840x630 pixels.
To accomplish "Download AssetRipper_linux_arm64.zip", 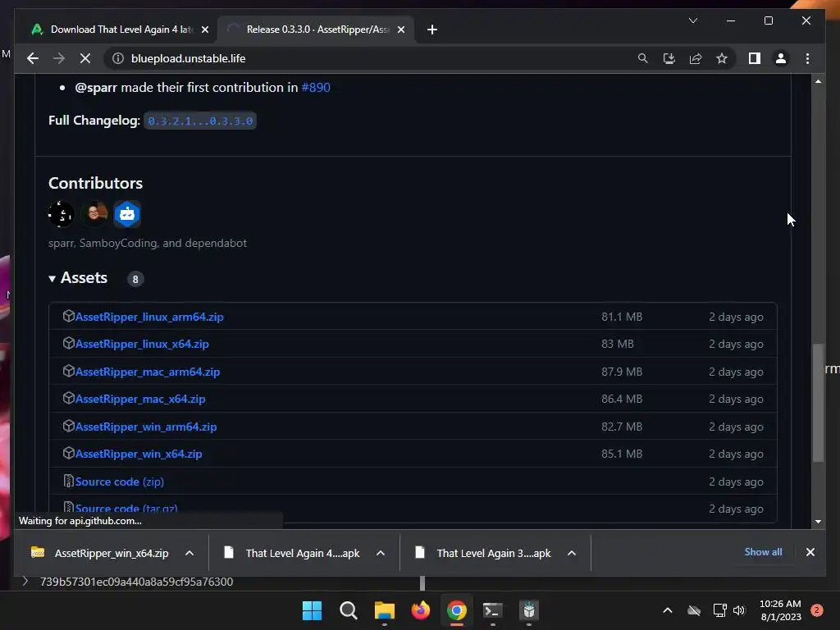I will 149,317.
